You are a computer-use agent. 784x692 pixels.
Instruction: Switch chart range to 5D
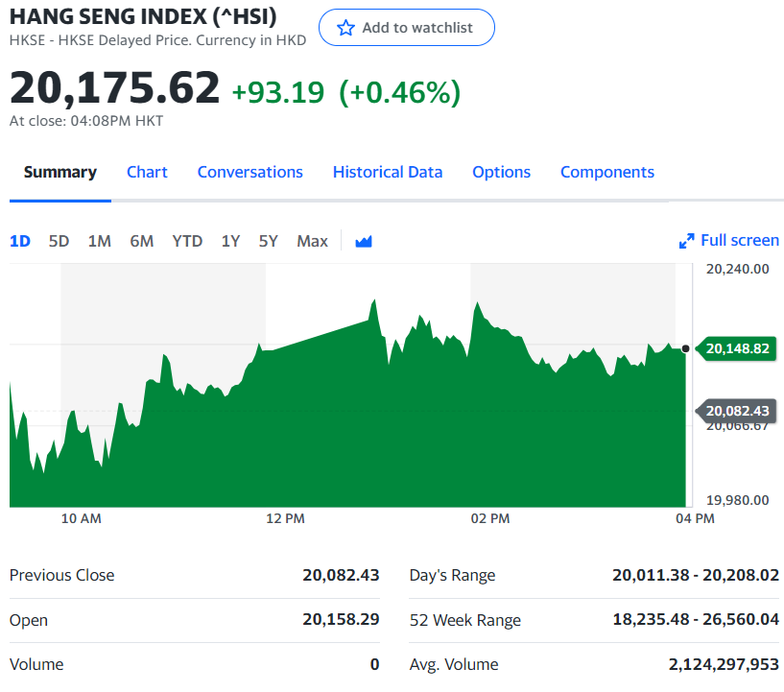tap(59, 242)
